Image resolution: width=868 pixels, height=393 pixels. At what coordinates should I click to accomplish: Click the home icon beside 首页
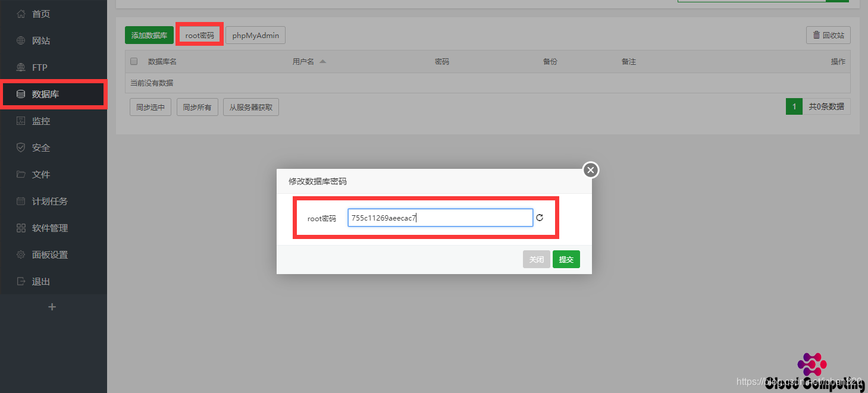(21, 14)
